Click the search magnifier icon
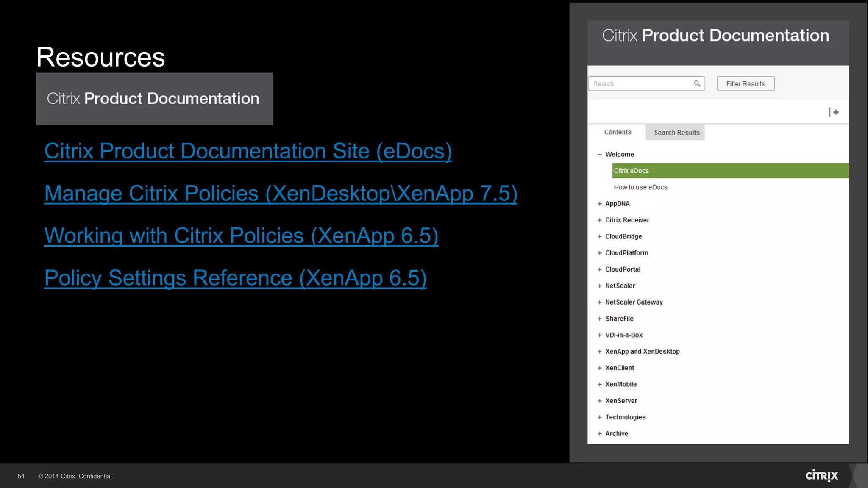This screenshot has width=868, height=488. [x=697, y=83]
